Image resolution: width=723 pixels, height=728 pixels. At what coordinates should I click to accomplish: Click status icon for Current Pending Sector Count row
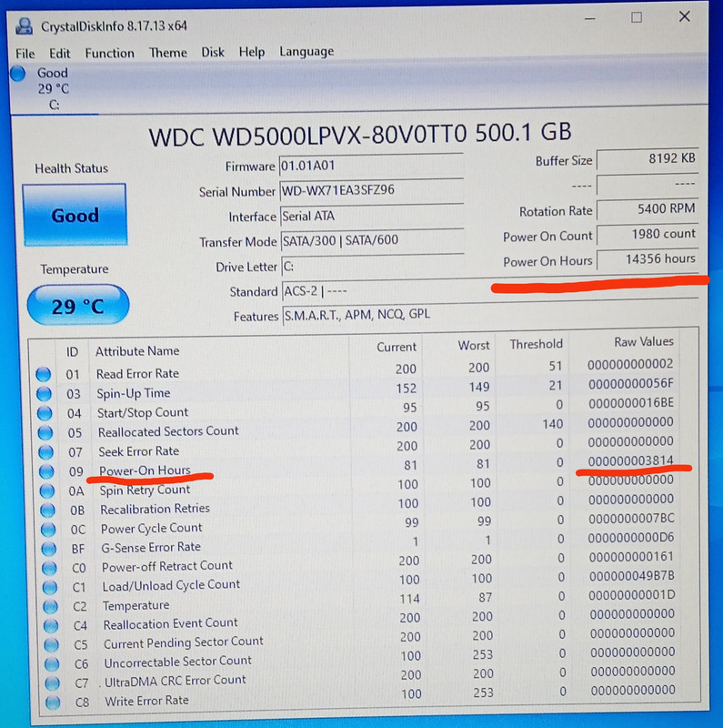click(51, 645)
